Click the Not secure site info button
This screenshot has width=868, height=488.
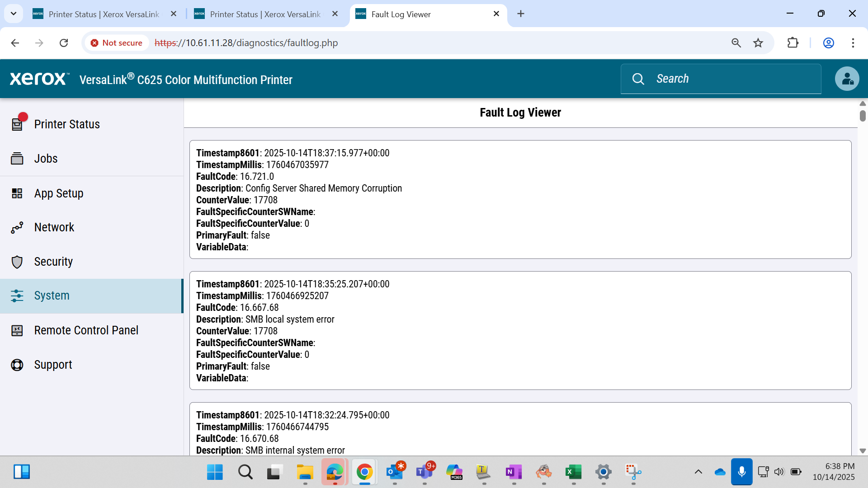coord(117,43)
